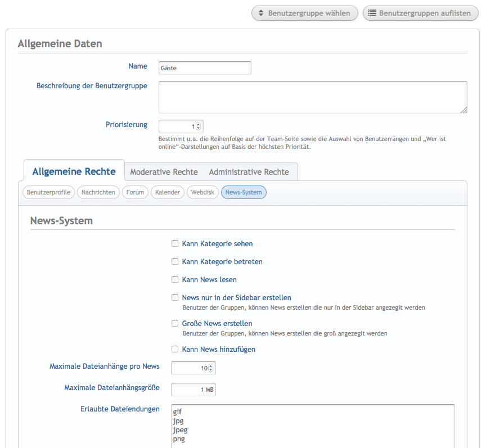Enable the Kann Kategorie sehen checkbox

point(175,244)
